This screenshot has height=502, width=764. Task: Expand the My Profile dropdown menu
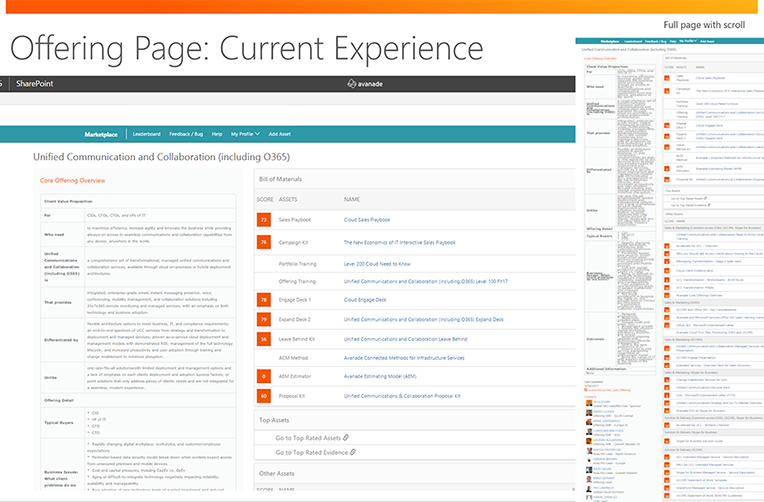coord(246,133)
